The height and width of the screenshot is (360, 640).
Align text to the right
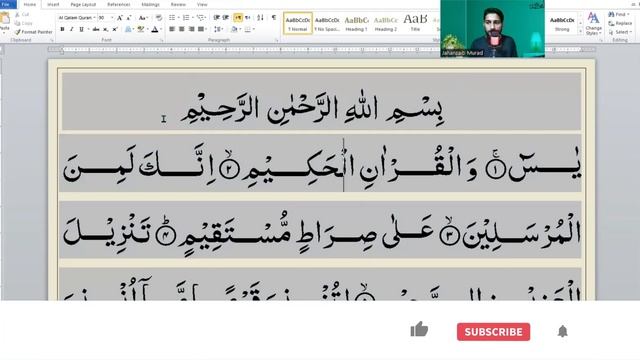point(191,29)
